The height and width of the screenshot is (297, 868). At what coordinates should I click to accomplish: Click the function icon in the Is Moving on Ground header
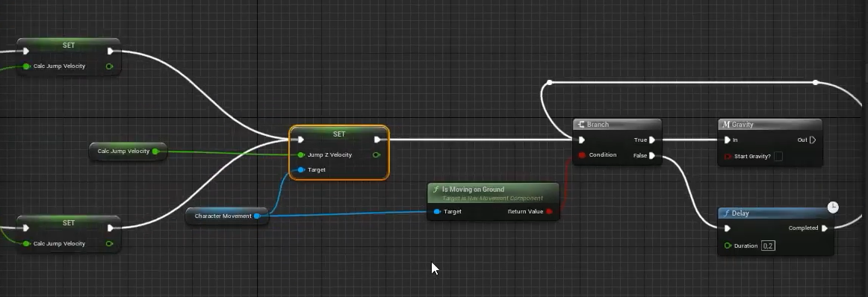pyautogui.click(x=436, y=189)
